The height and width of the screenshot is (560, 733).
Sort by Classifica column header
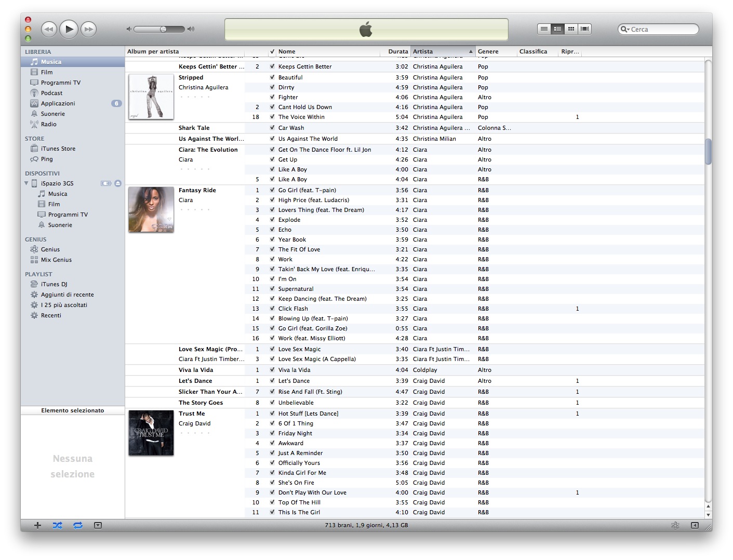[x=538, y=51]
